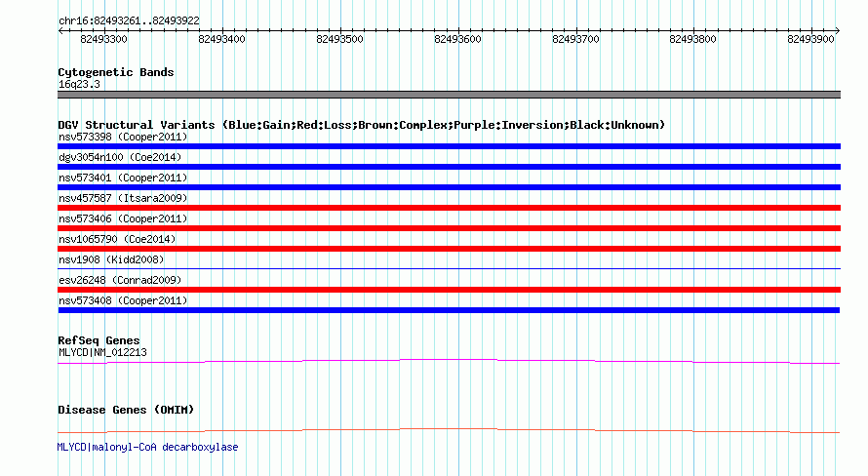Click the MLYCD|NM_012213 RefSeq gene label

102,352
